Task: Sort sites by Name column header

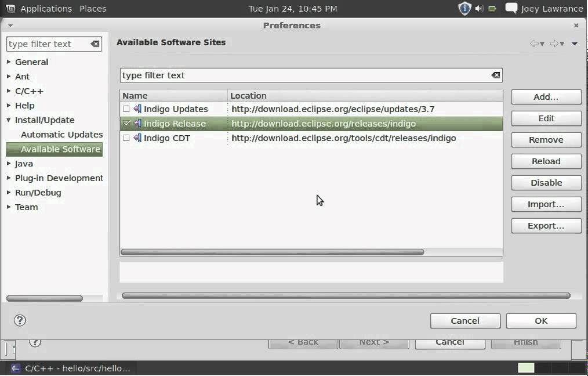Action: coord(173,96)
